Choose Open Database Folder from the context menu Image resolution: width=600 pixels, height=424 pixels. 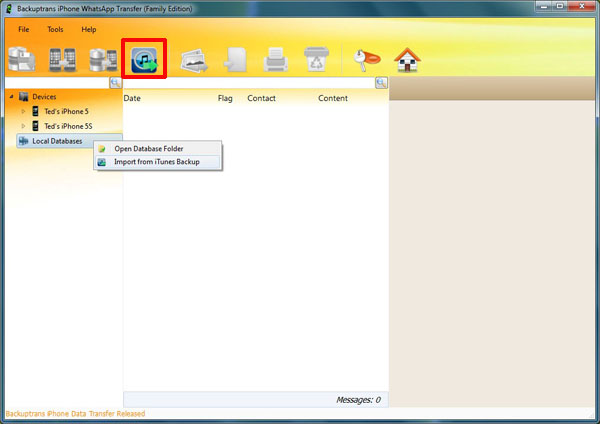click(x=158, y=149)
